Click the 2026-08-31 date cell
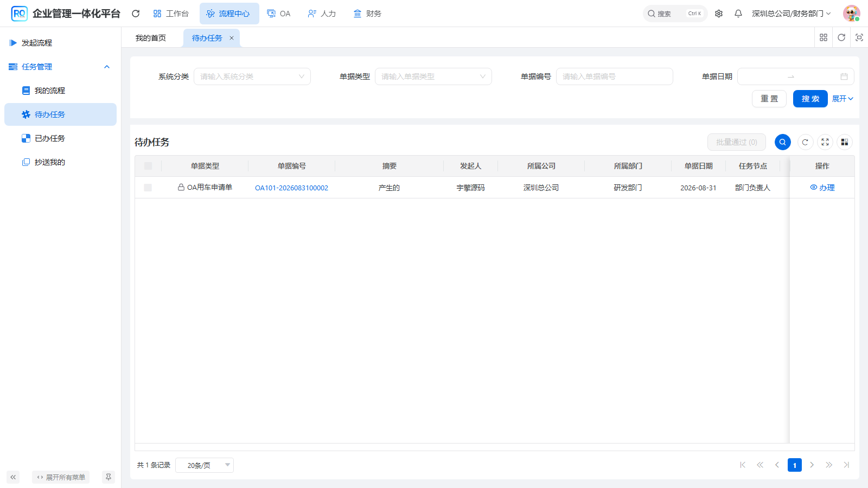The height and width of the screenshot is (488, 868). click(x=699, y=188)
